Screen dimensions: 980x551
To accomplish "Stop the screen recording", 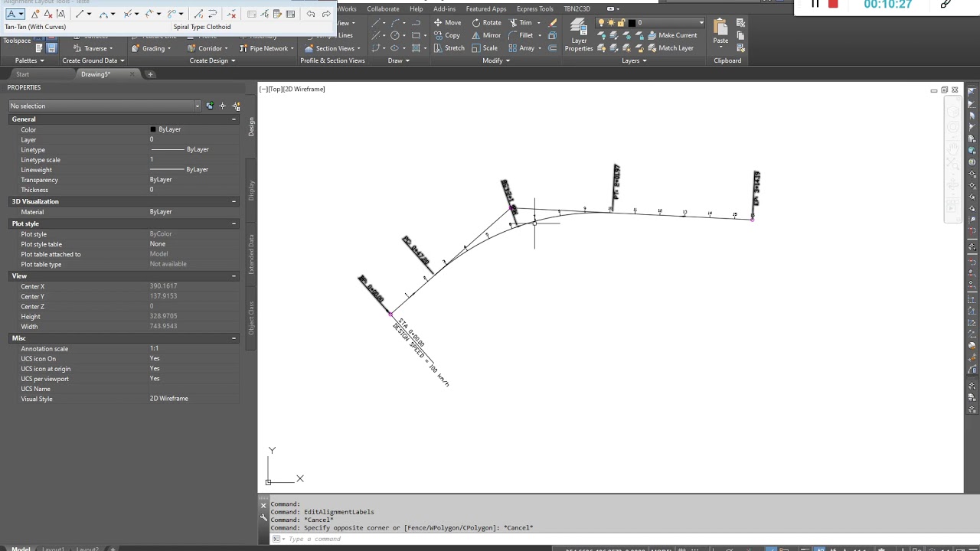I will pos(833,4).
